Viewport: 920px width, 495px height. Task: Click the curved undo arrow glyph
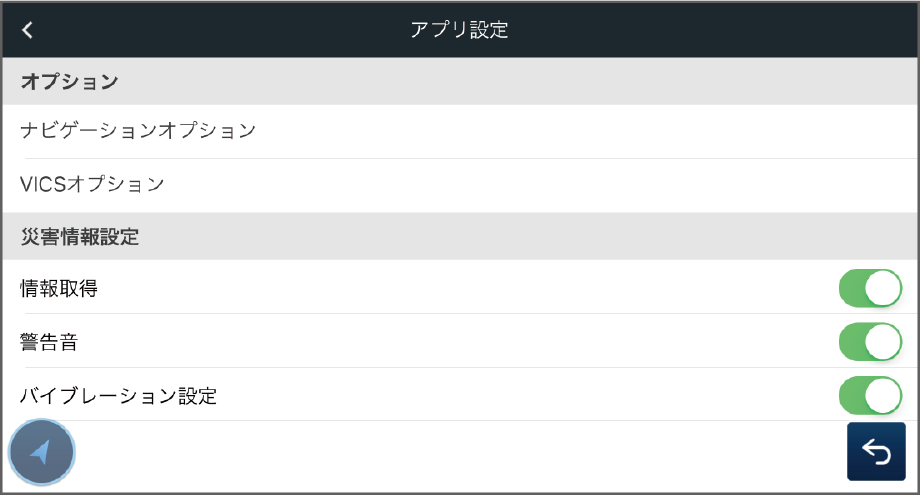tap(876, 452)
